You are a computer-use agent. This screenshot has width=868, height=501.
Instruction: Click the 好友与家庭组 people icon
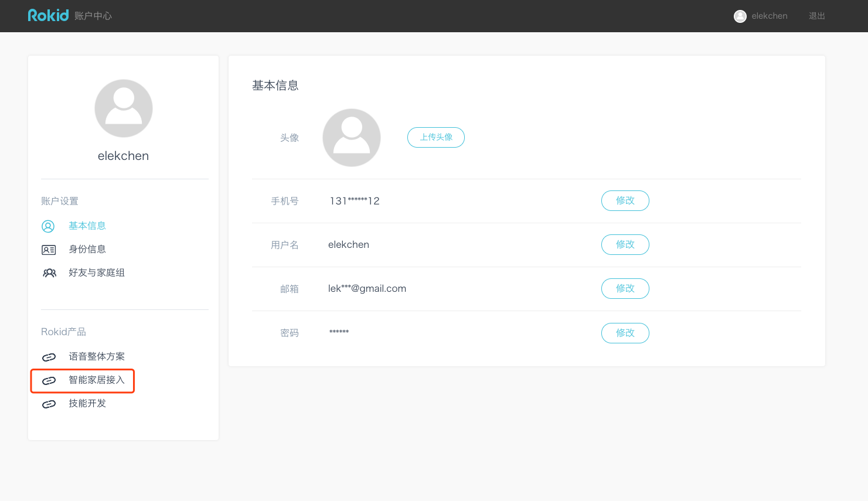click(49, 273)
